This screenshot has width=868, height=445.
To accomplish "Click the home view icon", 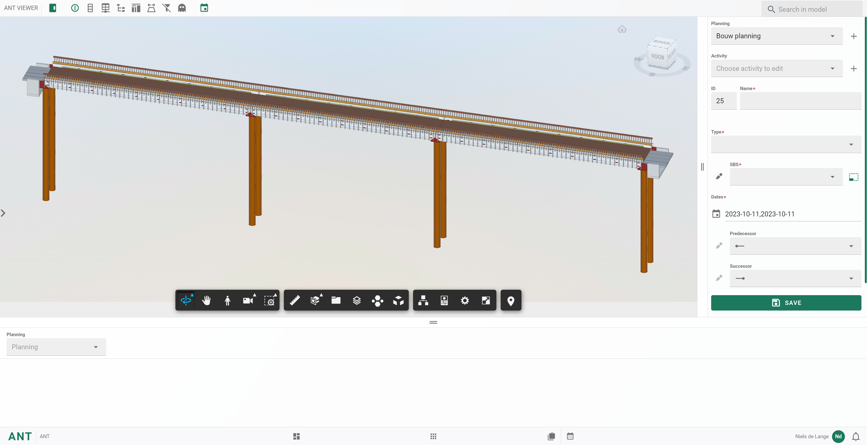I will [622, 29].
